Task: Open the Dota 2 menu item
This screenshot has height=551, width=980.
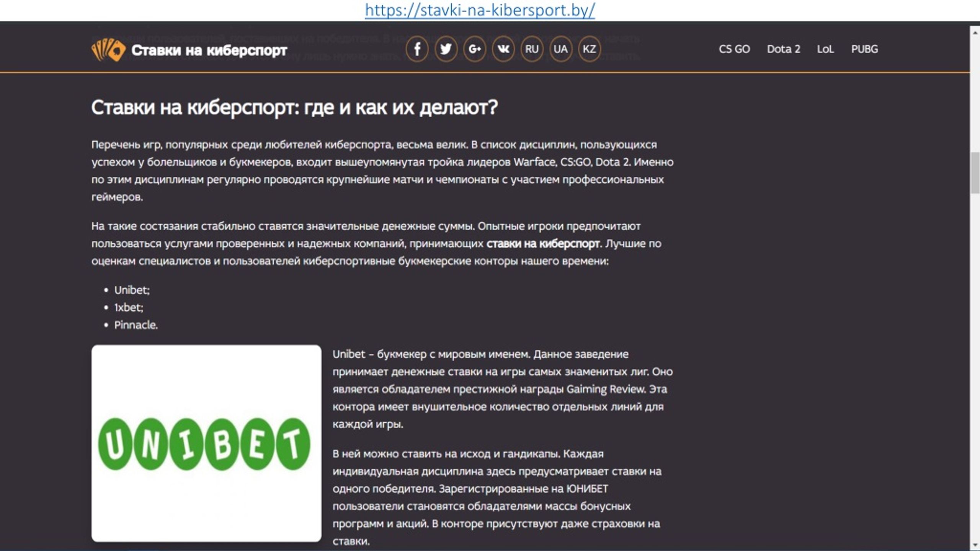Action: tap(784, 49)
